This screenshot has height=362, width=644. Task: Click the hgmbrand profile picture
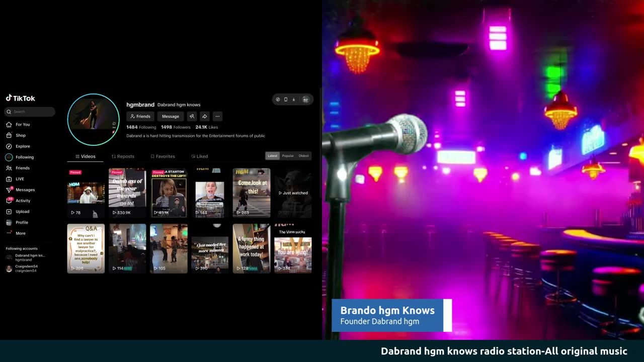tap(93, 120)
